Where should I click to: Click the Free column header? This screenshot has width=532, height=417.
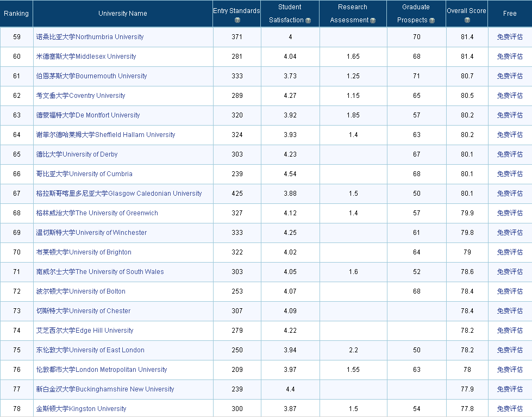(510, 14)
